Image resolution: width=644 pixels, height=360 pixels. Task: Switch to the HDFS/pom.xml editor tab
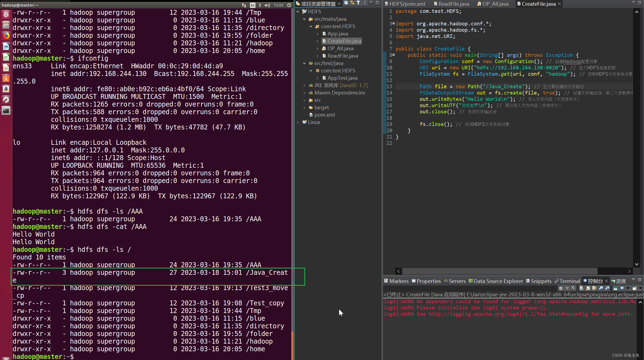[405, 4]
